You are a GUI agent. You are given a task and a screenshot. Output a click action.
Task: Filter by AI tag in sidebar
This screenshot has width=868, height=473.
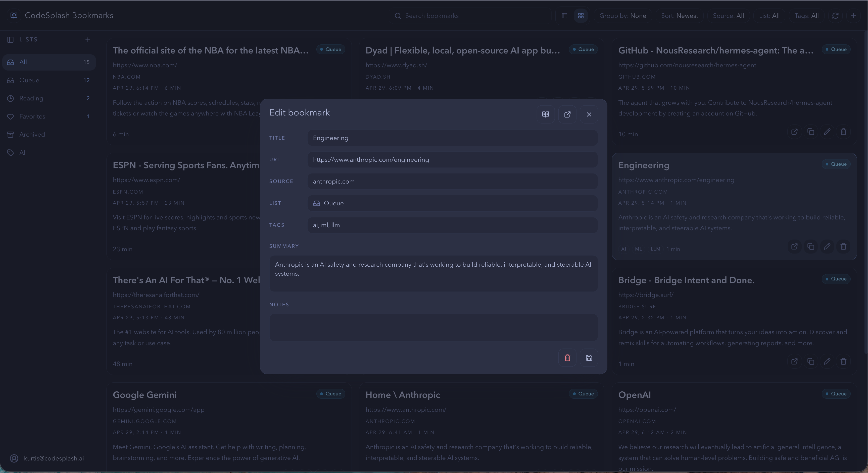(x=49, y=152)
